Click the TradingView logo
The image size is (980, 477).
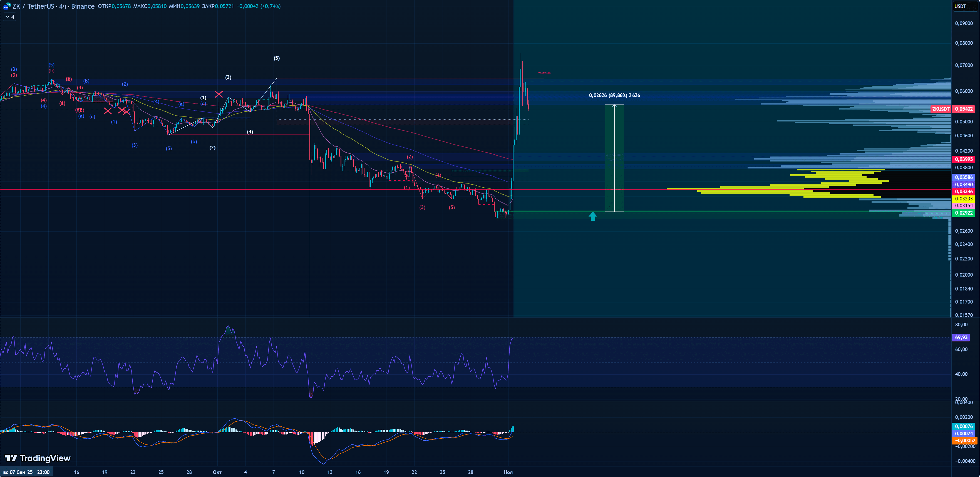coord(38,458)
